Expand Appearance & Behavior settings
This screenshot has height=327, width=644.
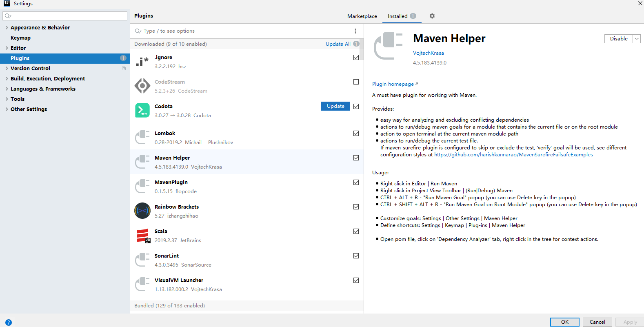pos(7,28)
